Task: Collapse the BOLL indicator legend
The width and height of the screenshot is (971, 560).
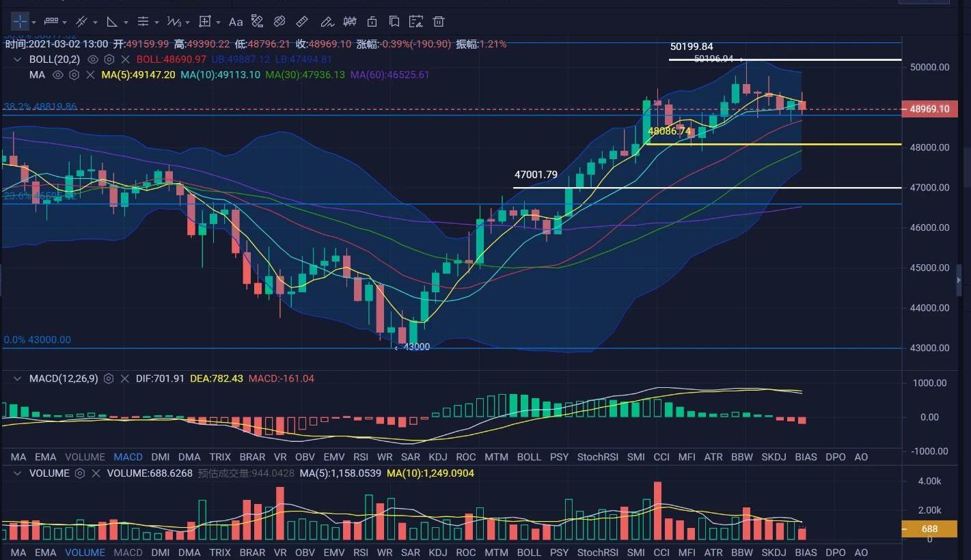Action: [x=18, y=59]
